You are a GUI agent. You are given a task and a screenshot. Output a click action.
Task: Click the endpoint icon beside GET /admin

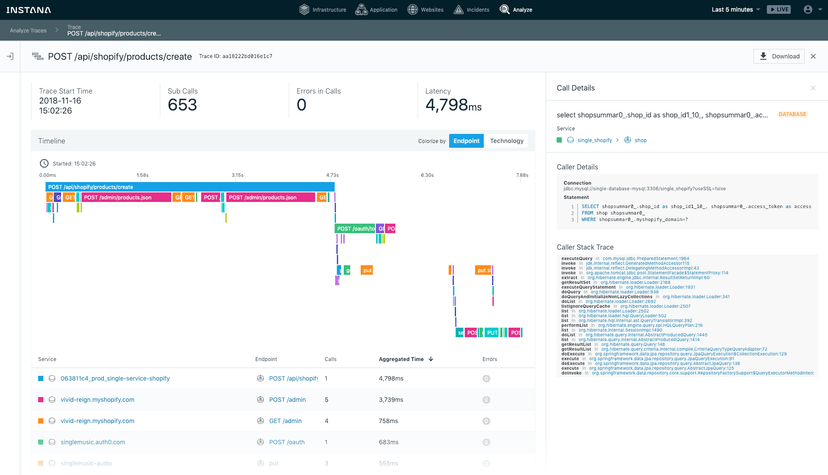pos(260,421)
